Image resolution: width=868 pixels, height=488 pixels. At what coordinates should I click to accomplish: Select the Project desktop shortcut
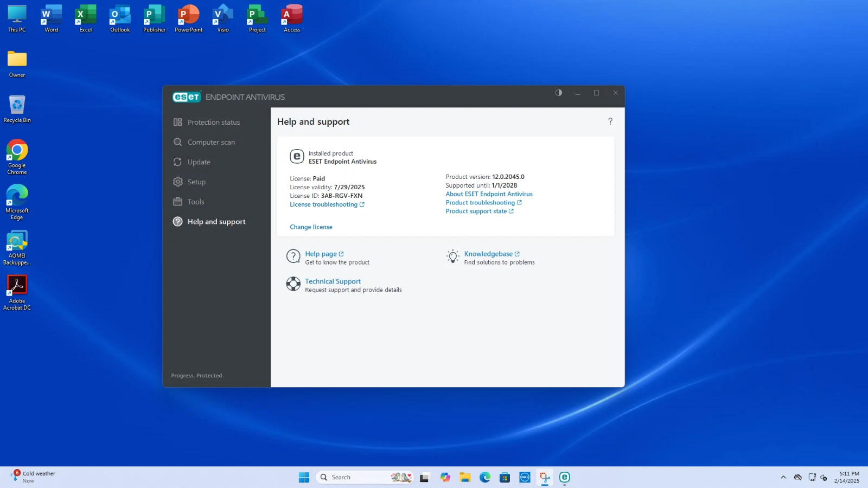[258, 19]
